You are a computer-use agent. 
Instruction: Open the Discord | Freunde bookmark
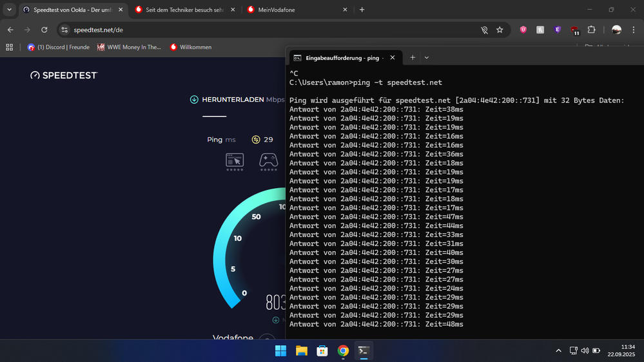[58, 47]
